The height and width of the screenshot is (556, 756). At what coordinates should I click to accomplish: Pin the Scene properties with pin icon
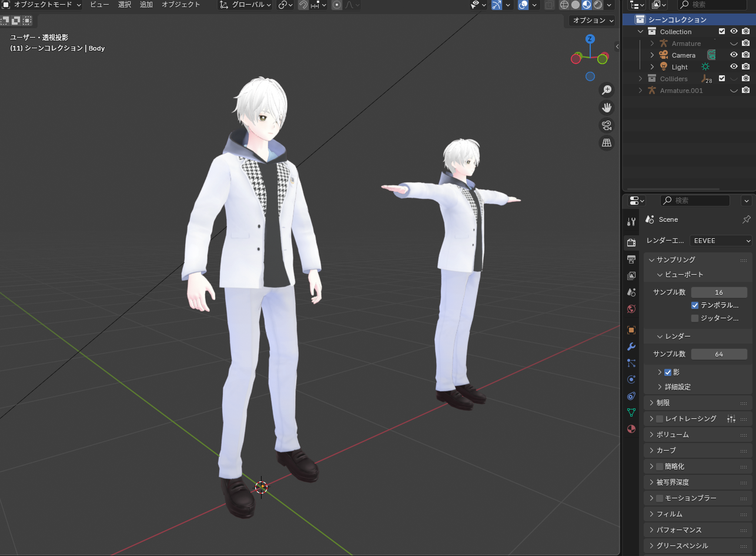[747, 219]
